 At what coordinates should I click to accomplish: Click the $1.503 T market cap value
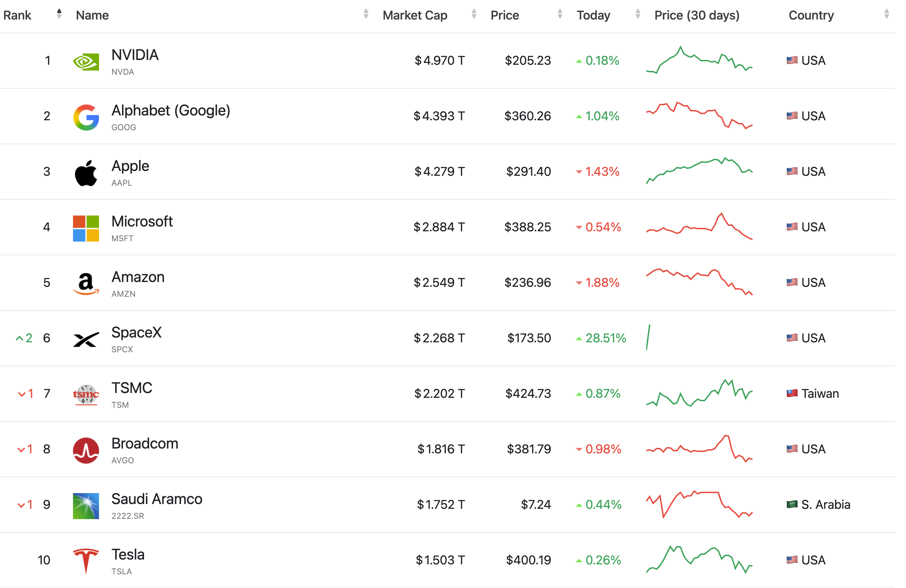tap(440, 560)
